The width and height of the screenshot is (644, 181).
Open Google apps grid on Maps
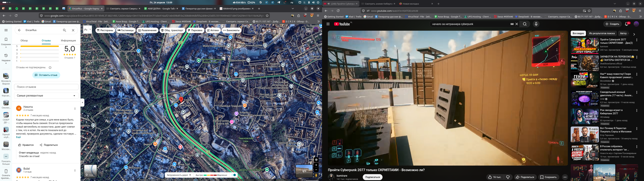[x=308, y=29]
